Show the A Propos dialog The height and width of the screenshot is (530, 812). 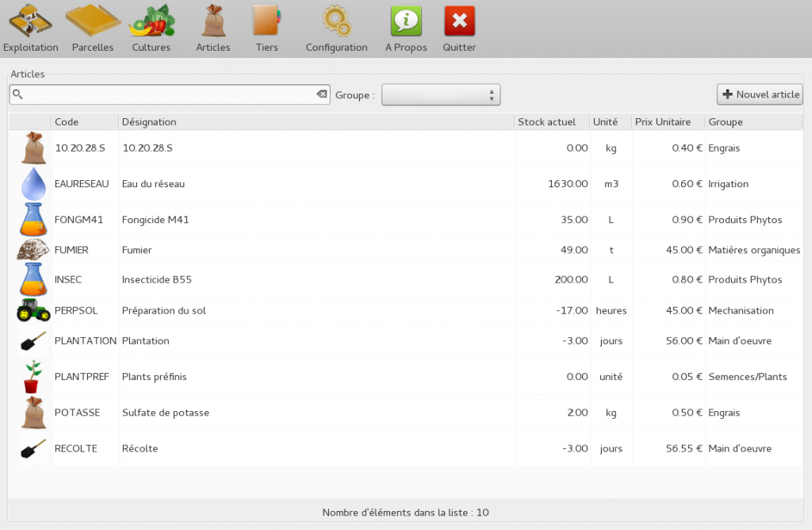click(406, 29)
